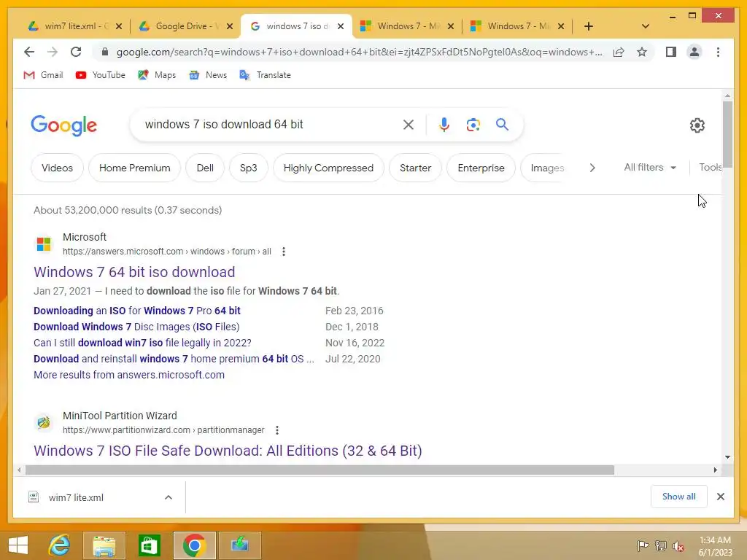Expand wim7 lite.xml download options
The image size is (747, 560).
[169, 497]
